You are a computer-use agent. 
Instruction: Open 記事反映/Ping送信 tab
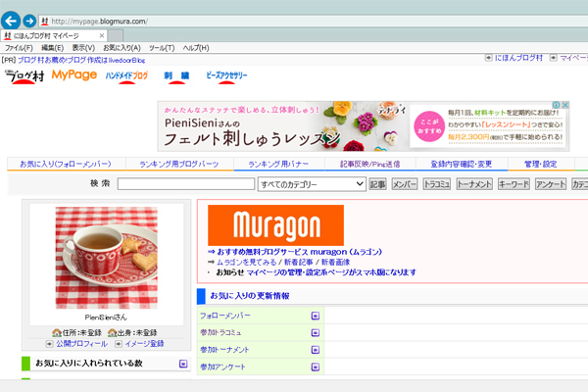(370, 164)
